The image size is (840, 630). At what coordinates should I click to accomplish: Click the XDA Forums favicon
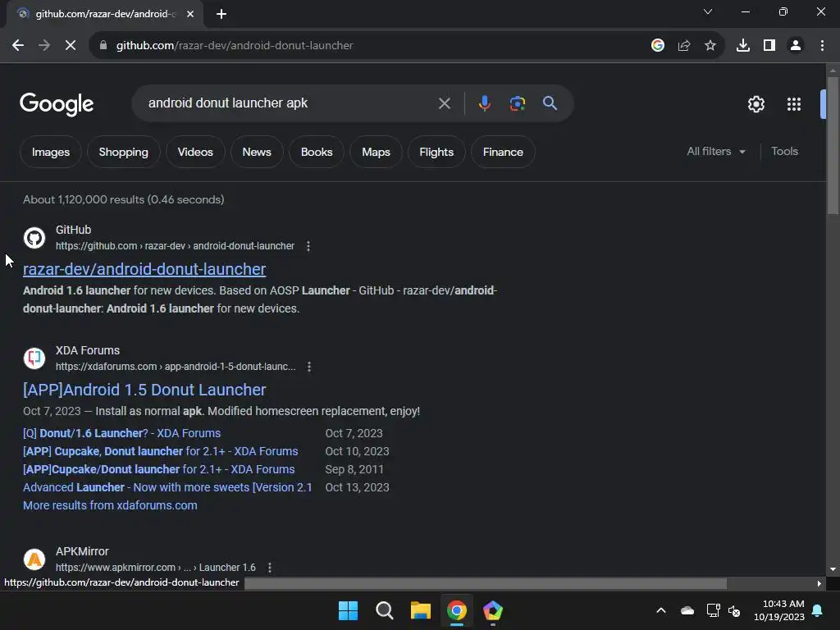coord(34,358)
